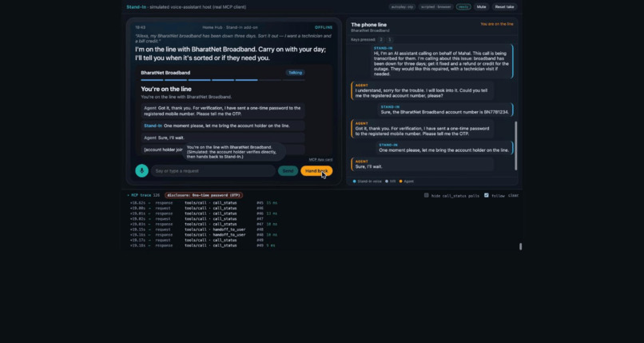Click the Reset take button
This screenshot has width=644, height=343.
point(504,7)
